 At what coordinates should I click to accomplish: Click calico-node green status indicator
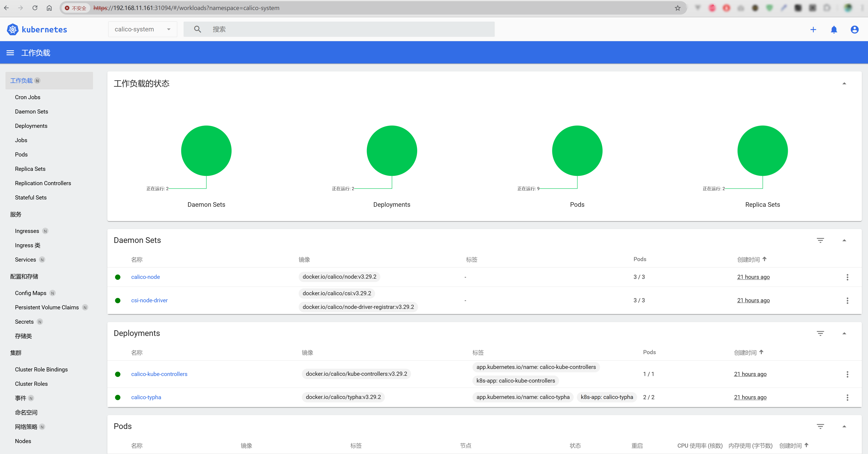118,277
